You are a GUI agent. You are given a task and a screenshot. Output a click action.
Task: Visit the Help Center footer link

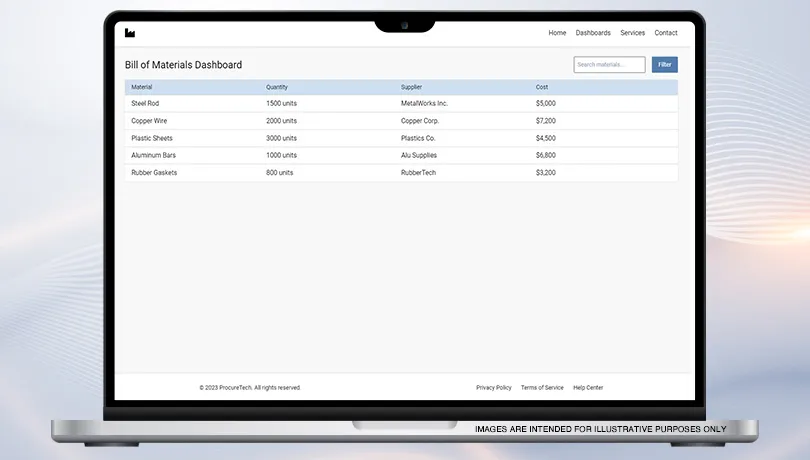[x=588, y=388]
